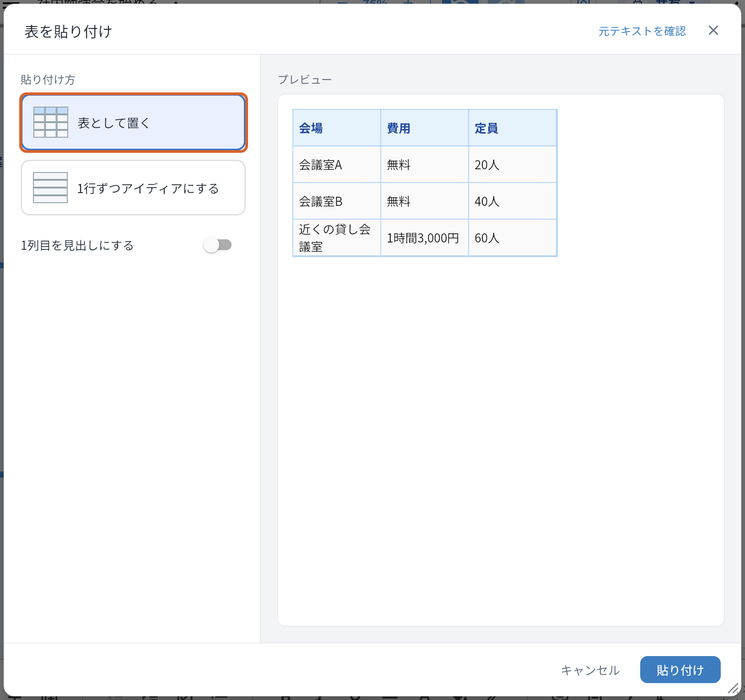The image size is (745, 700).
Task: Click the 貼り付け button
Action: tap(680, 670)
